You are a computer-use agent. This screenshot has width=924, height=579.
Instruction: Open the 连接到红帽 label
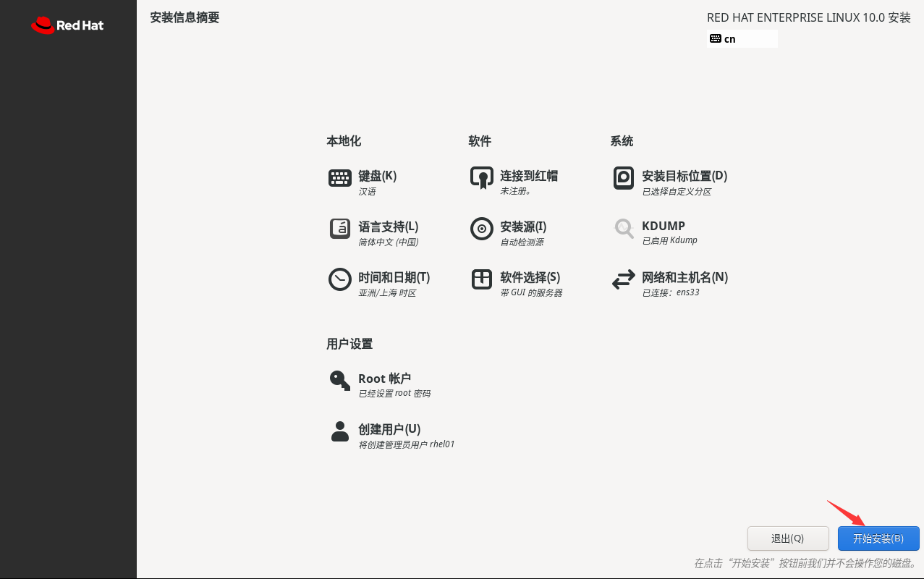529,176
